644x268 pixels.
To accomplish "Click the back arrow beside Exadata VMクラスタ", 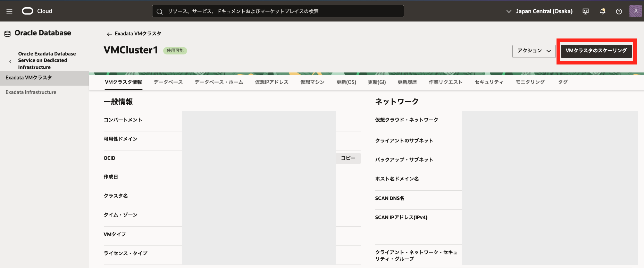I will (x=109, y=34).
